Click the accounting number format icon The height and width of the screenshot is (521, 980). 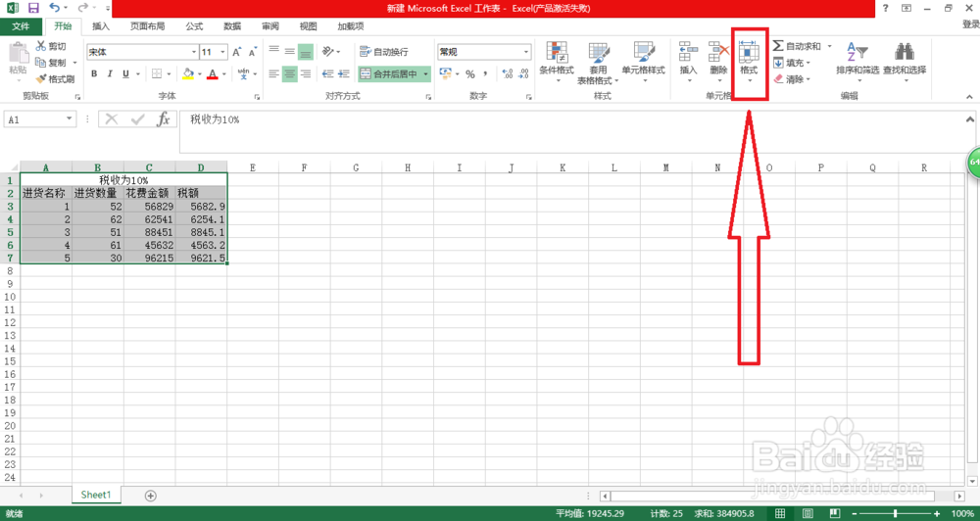point(446,73)
